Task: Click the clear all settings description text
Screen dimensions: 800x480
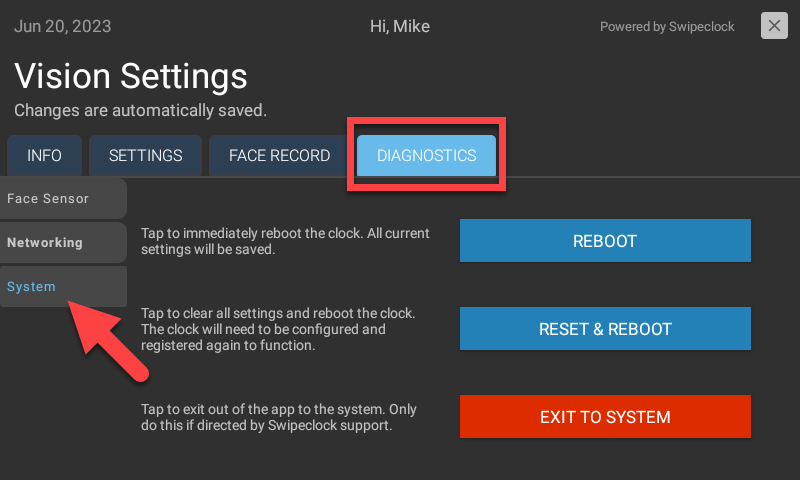Action: click(x=278, y=329)
